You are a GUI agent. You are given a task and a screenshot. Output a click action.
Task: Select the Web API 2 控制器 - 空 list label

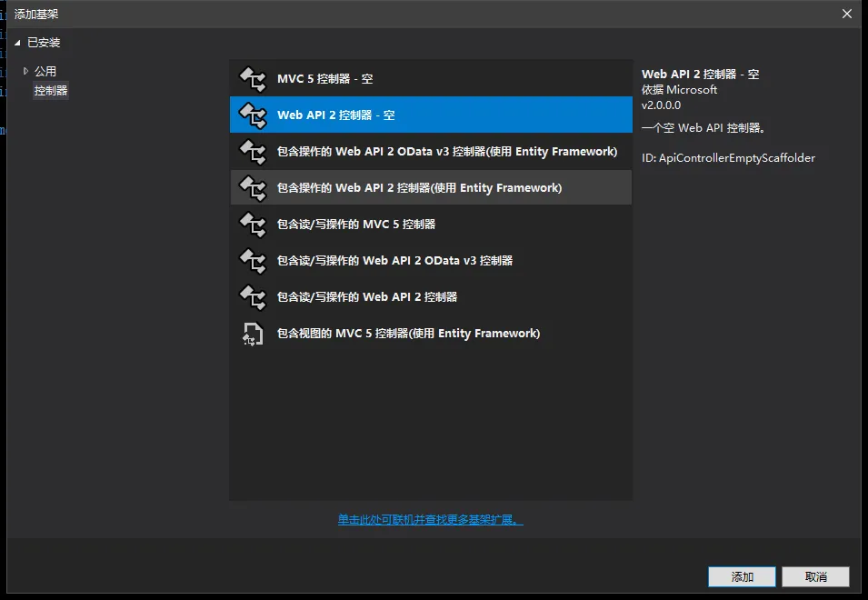[336, 115]
